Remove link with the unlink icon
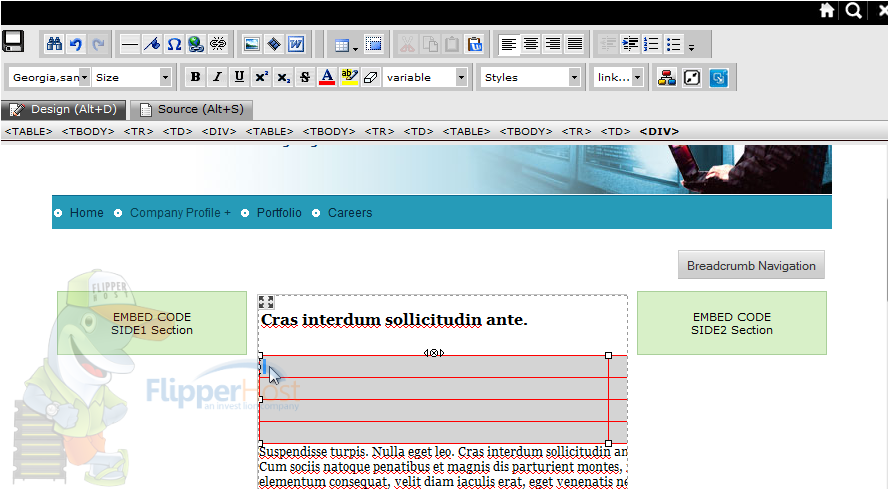Image resolution: width=889 pixels, height=500 pixels. [x=218, y=44]
